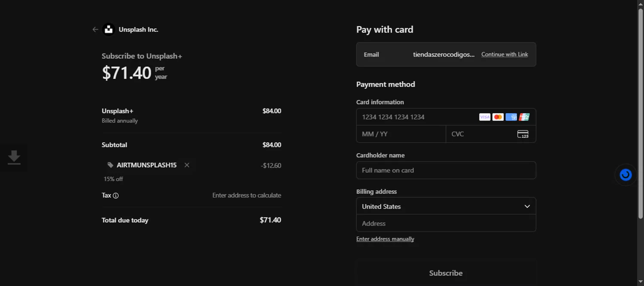Focus the MM / YY expiry field
644x286 pixels.
401,134
